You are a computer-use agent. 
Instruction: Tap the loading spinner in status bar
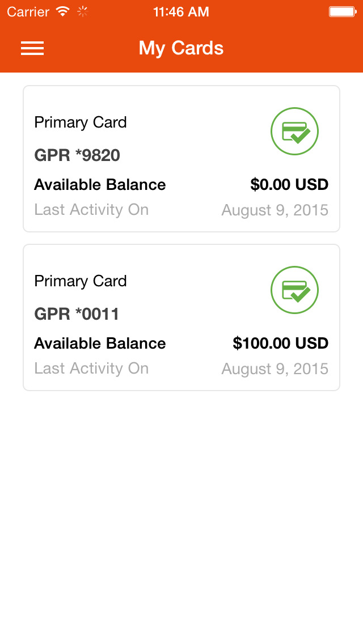pyautogui.click(x=83, y=11)
